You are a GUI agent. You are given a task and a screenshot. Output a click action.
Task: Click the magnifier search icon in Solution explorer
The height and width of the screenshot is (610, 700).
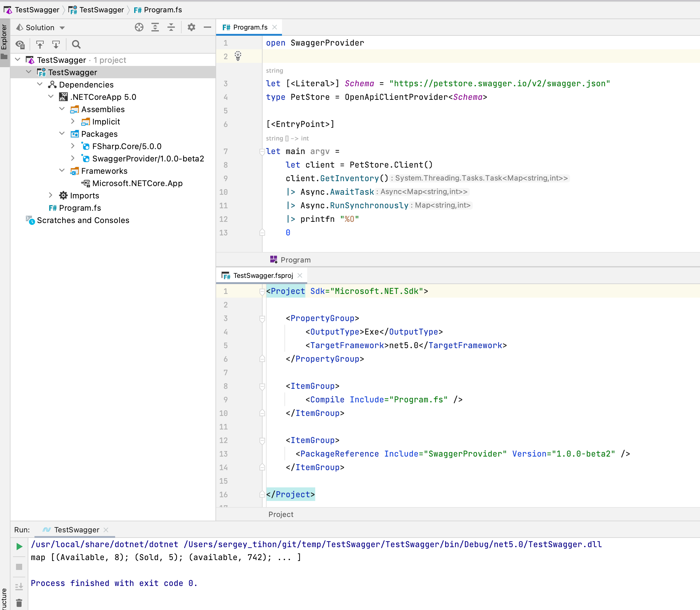click(x=76, y=45)
